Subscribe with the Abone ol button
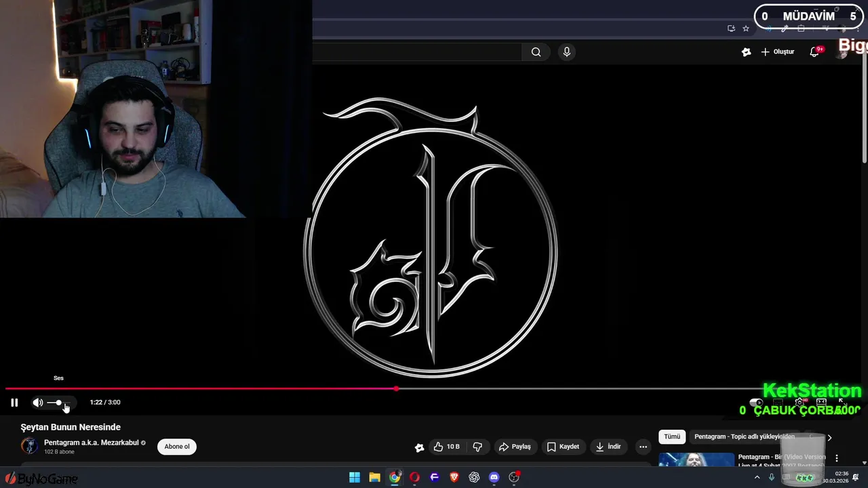Image resolution: width=868 pixels, height=488 pixels. point(177,447)
